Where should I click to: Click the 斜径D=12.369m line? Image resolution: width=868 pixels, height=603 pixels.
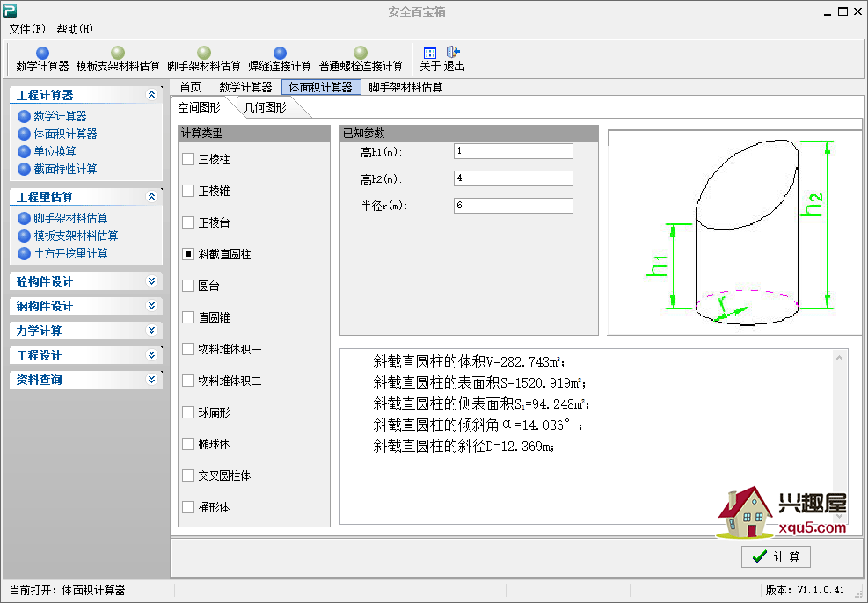(x=463, y=446)
